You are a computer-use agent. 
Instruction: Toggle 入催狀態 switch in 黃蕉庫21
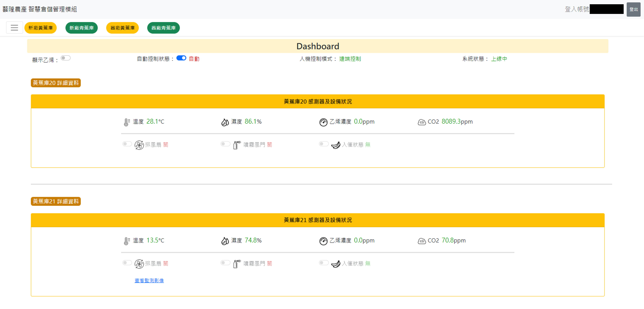(323, 263)
